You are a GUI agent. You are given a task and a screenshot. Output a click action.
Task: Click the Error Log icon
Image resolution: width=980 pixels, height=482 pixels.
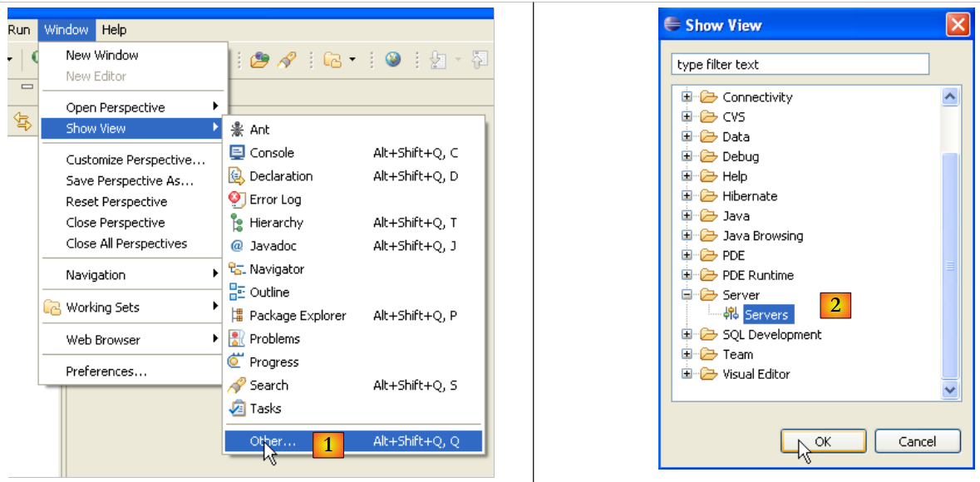tap(237, 199)
